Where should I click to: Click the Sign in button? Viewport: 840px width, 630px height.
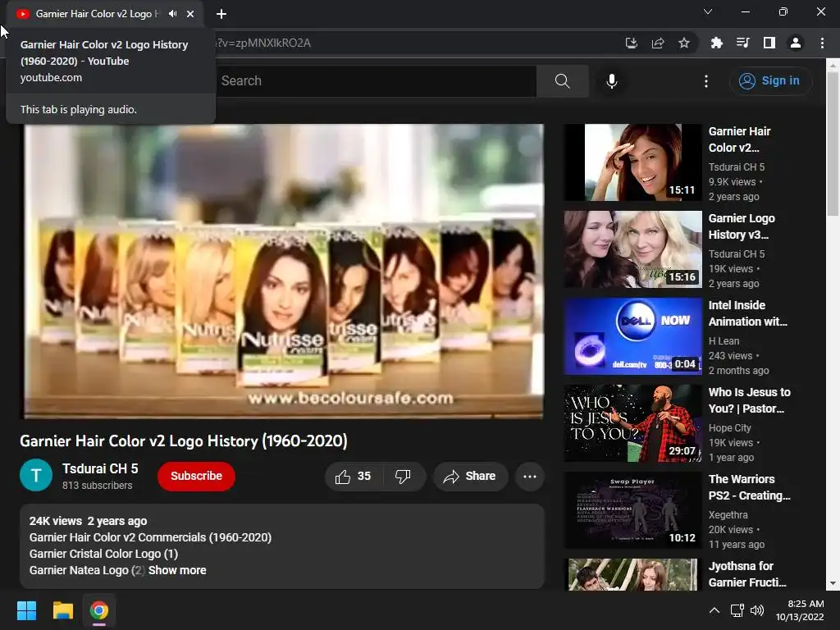point(770,81)
